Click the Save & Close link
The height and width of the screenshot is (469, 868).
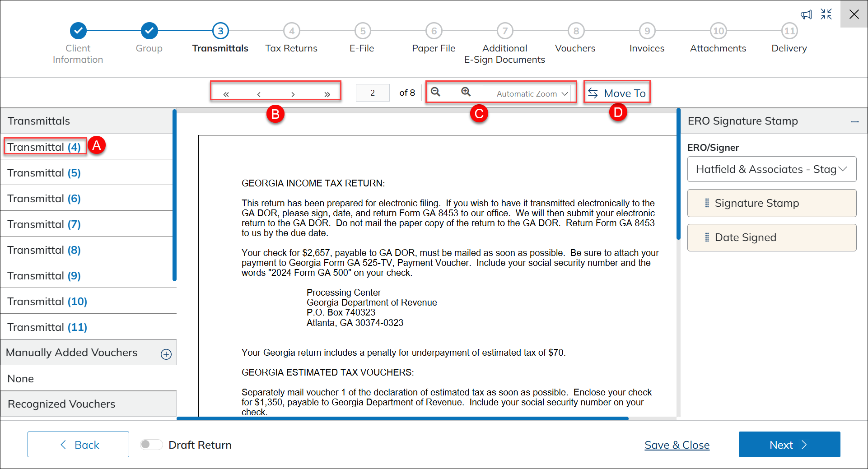[x=677, y=445]
